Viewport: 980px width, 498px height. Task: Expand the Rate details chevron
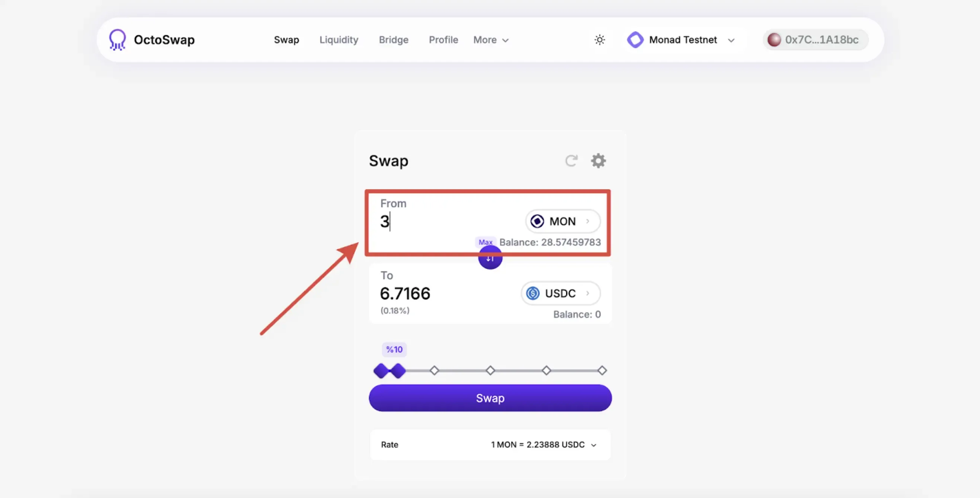click(x=593, y=445)
